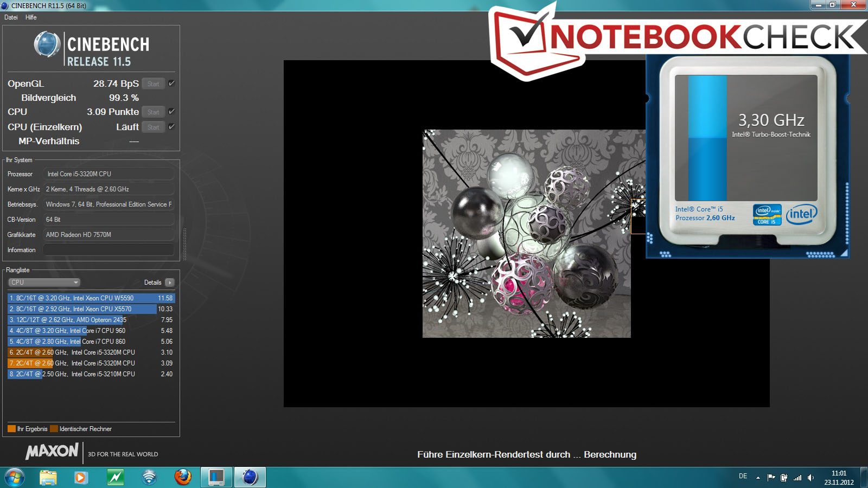868x488 pixels.
Task: Switch to the Cinebench taskbar button
Action: (250, 477)
